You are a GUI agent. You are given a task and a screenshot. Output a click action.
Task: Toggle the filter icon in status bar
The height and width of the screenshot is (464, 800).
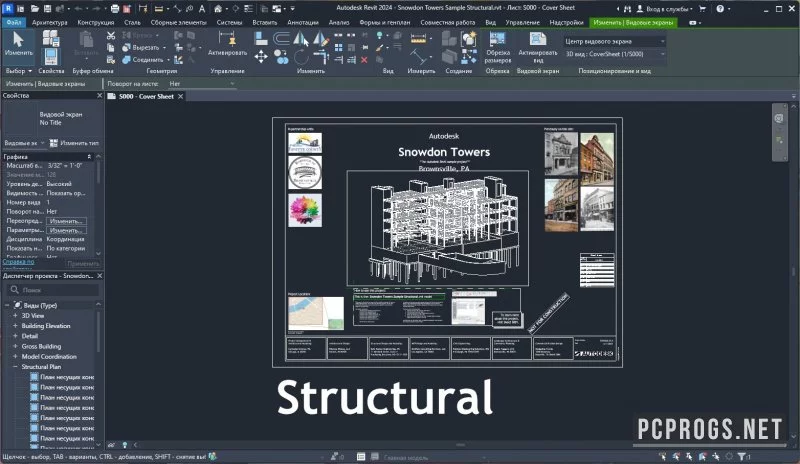click(x=742, y=456)
